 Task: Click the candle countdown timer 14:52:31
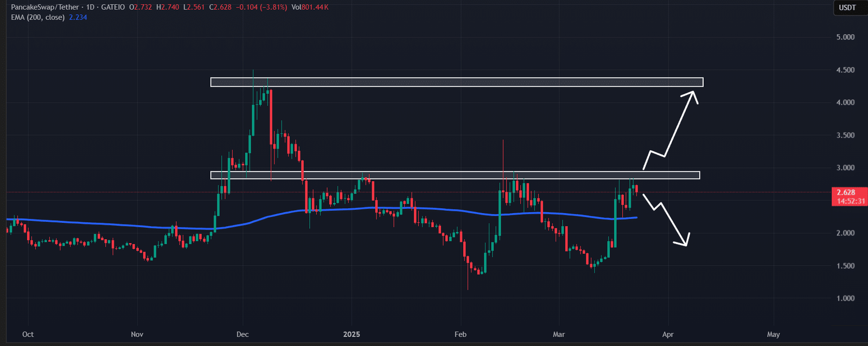850,201
